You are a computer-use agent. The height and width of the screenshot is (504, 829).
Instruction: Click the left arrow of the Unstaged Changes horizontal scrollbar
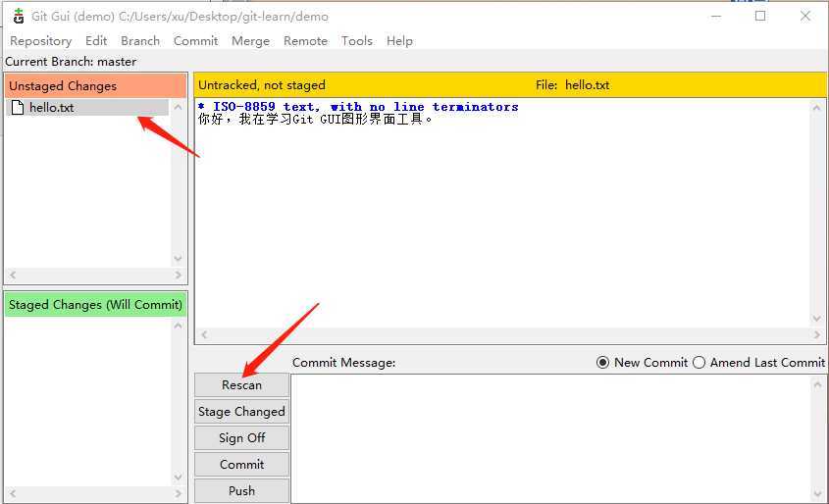13,275
